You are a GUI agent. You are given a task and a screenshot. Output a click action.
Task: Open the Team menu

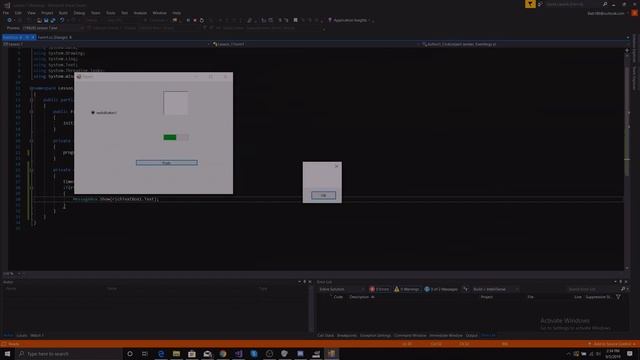(x=96, y=13)
